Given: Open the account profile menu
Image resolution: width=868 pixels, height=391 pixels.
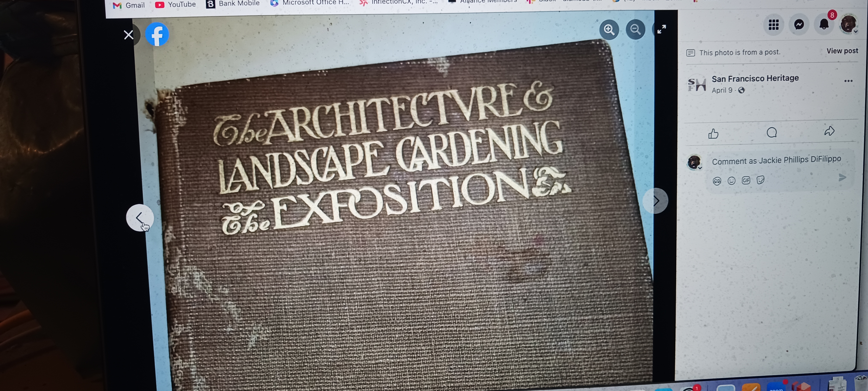Looking at the screenshot, I should point(848,24).
